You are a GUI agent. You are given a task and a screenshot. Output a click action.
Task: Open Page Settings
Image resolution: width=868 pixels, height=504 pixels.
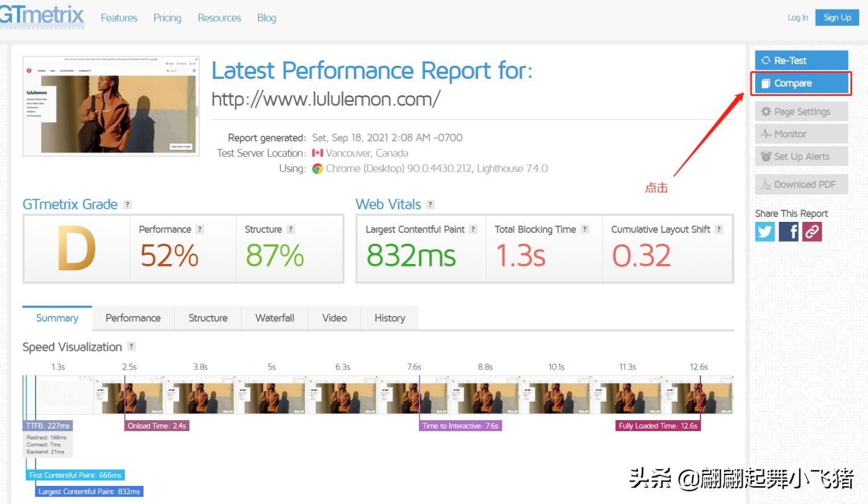[801, 112]
